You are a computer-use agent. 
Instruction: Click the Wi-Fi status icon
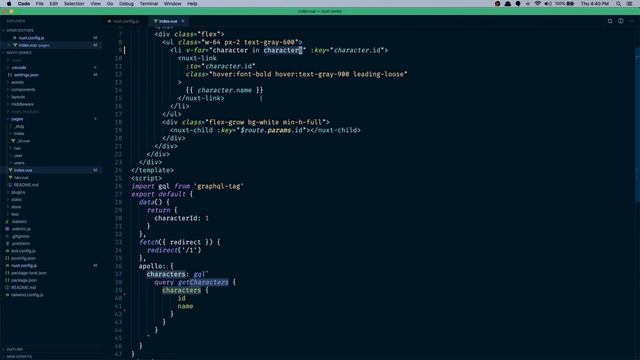tap(538, 4)
